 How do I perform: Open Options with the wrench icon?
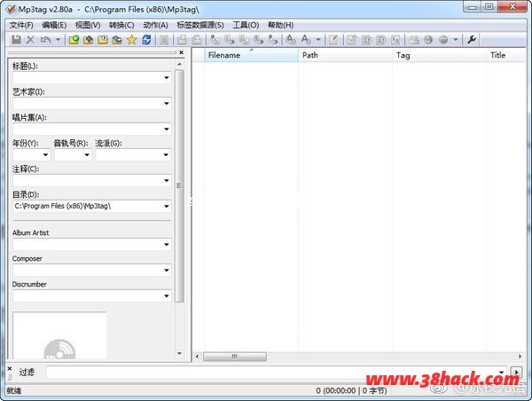(472, 40)
